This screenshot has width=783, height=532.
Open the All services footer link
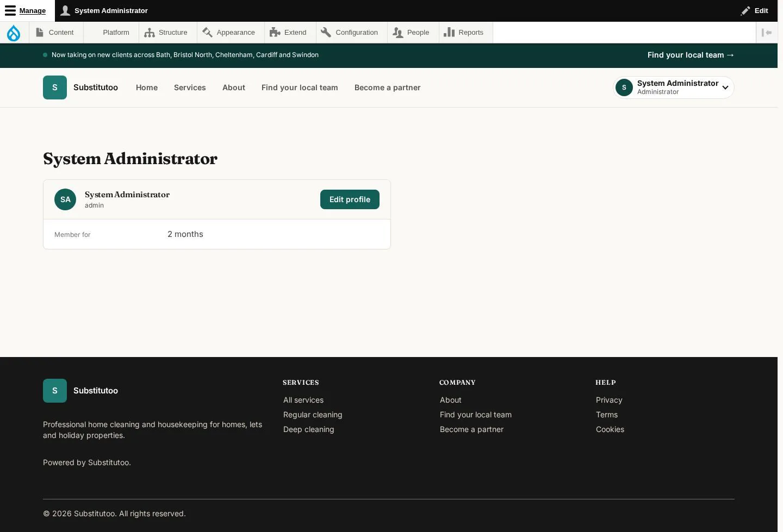pos(303,400)
